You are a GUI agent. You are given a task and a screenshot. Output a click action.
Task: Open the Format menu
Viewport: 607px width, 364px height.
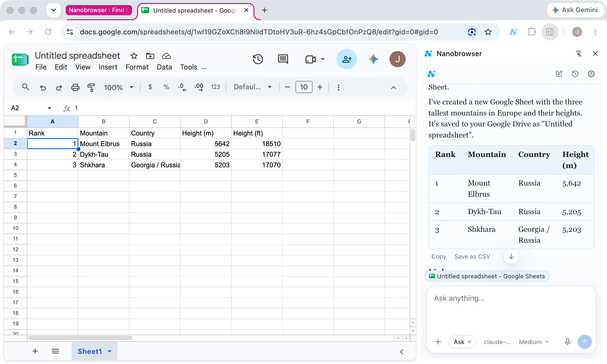(x=137, y=67)
